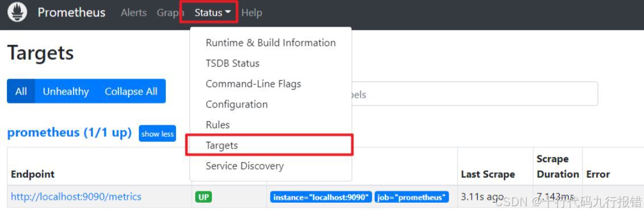644x213 pixels.
Task: Open http://localhost:9090/metrics endpoint link
Action: [x=76, y=197]
